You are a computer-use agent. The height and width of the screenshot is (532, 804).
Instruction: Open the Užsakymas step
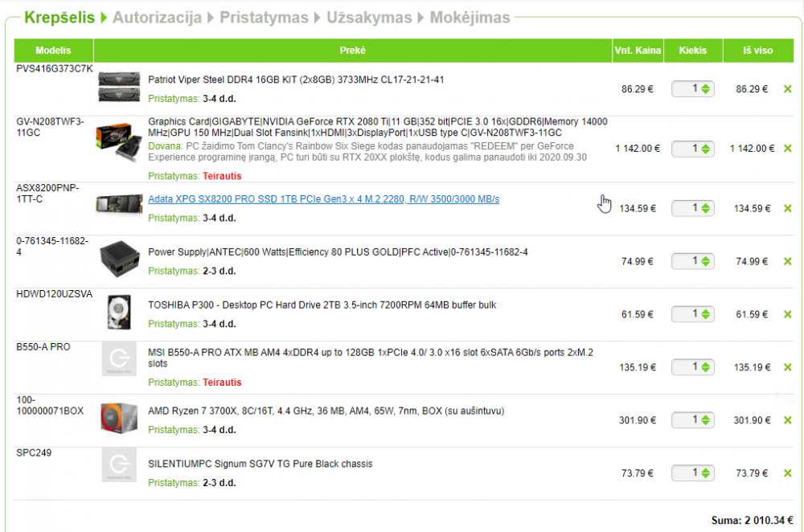pyautogui.click(x=369, y=18)
